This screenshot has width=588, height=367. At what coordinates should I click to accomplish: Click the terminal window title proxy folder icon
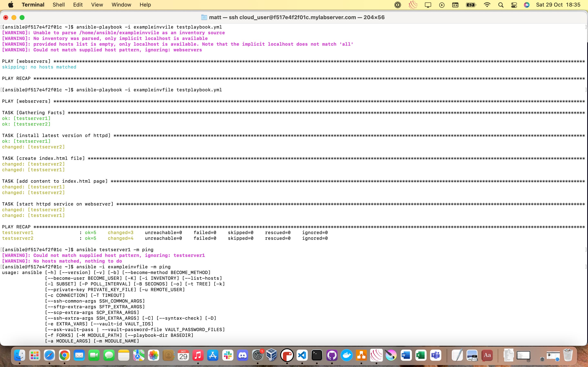click(204, 17)
